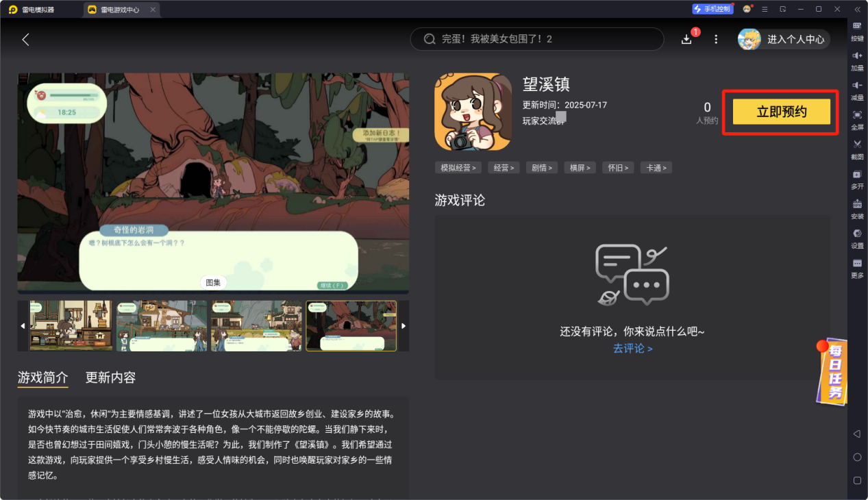
Task: Open 玩家交流群 player group link
Action: (544, 121)
